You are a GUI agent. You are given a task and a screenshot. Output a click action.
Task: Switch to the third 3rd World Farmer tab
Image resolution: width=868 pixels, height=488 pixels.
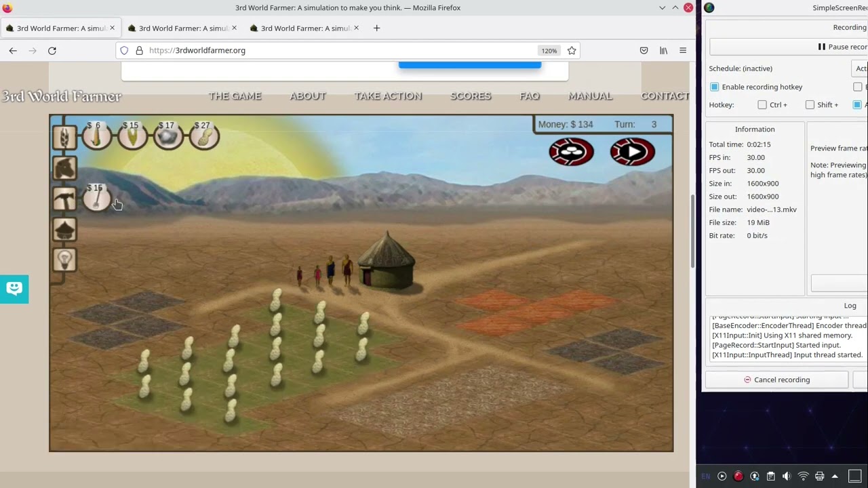click(x=305, y=28)
